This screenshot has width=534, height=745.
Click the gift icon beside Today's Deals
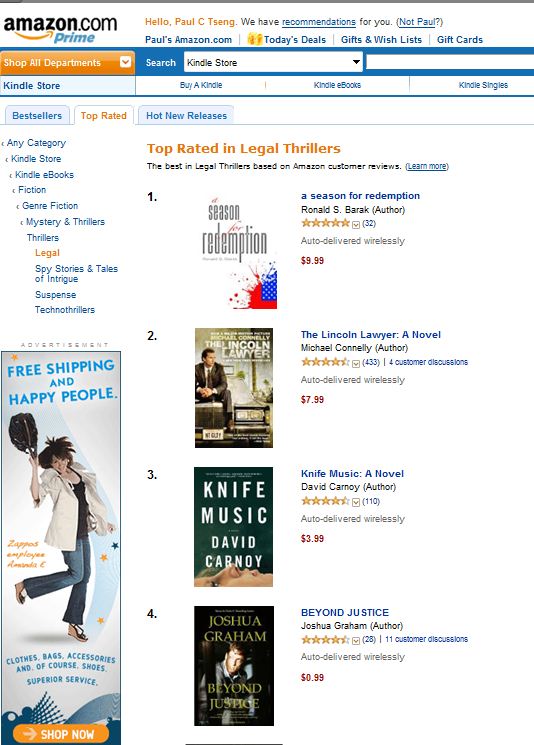255,39
